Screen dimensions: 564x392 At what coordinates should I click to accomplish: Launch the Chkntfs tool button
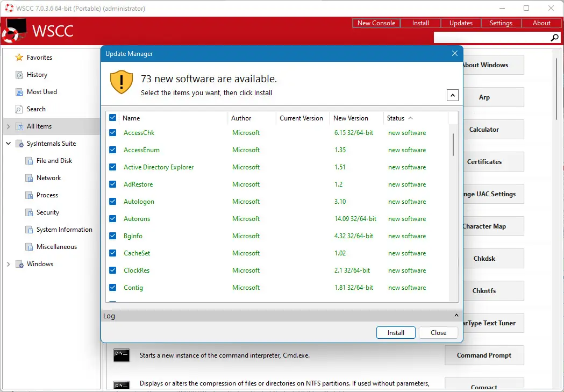[492, 290]
